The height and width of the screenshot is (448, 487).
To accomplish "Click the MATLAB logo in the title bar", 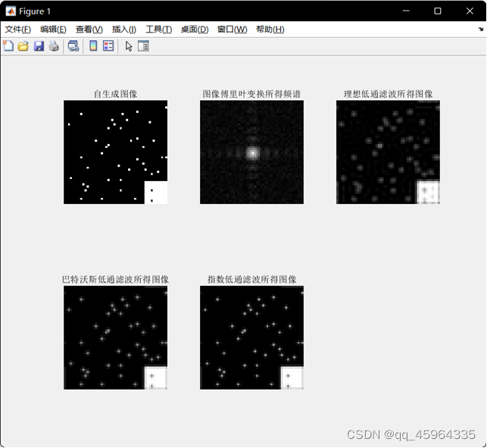I will tap(11, 11).
